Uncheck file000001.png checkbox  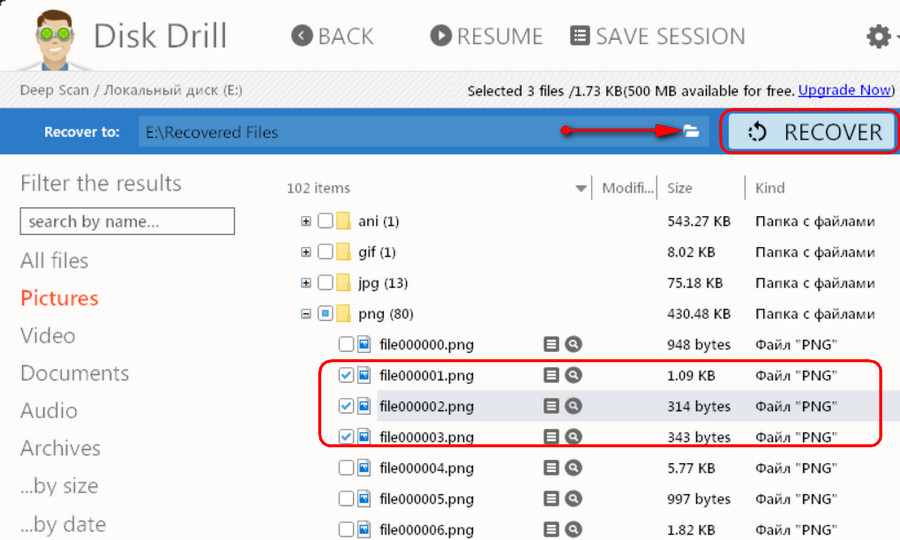pyautogui.click(x=346, y=375)
